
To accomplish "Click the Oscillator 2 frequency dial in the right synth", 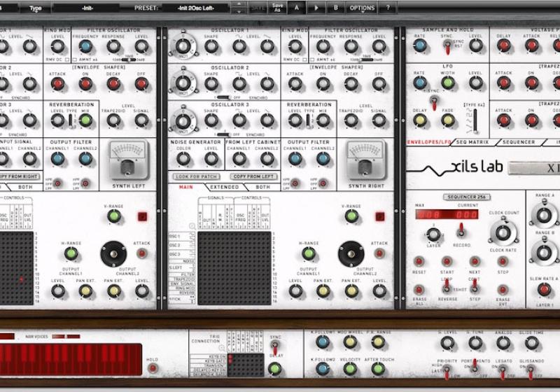I will [x=183, y=83].
